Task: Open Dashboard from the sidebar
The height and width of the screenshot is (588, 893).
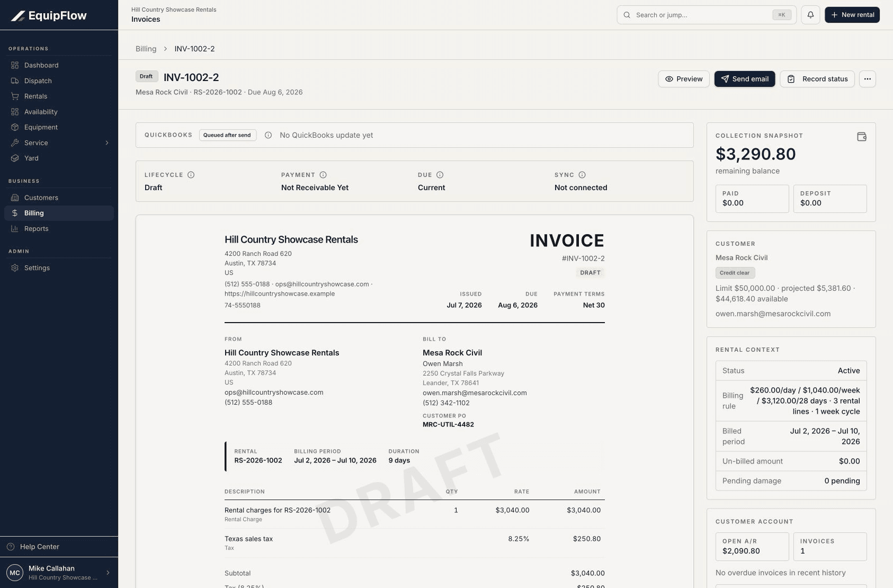Action: tap(59, 65)
